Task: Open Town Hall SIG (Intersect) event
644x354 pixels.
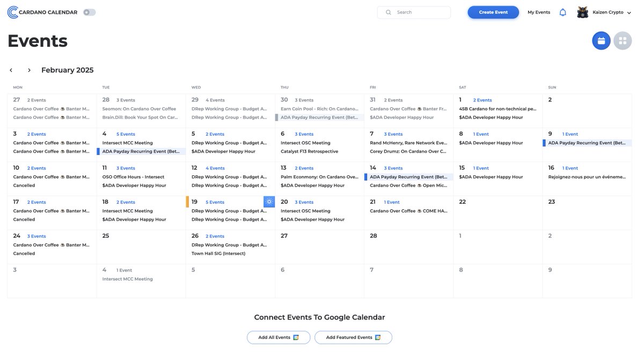Action: point(218,254)
